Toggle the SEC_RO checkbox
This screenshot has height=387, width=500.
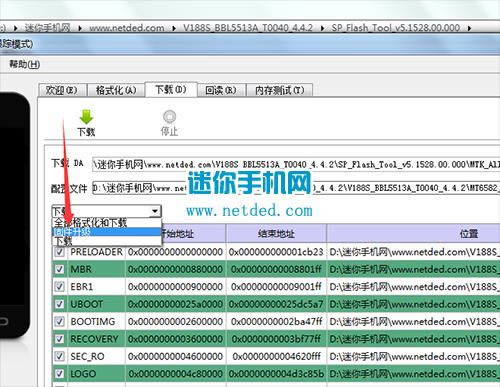60,356
